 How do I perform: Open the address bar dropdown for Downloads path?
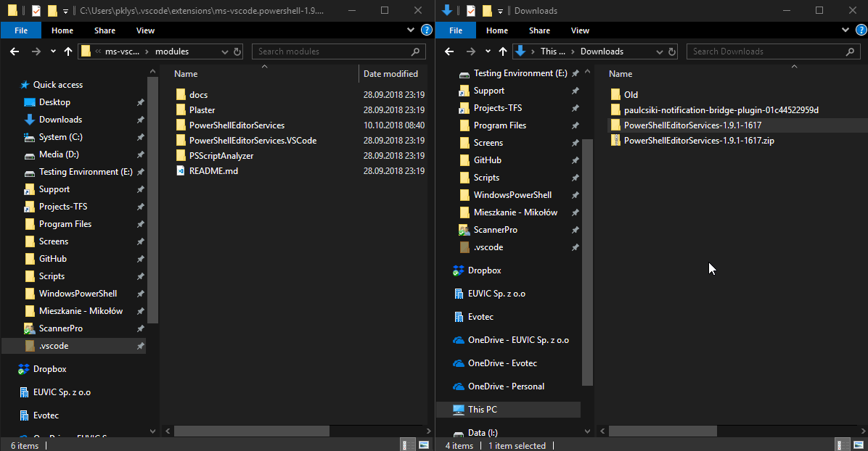658,51
